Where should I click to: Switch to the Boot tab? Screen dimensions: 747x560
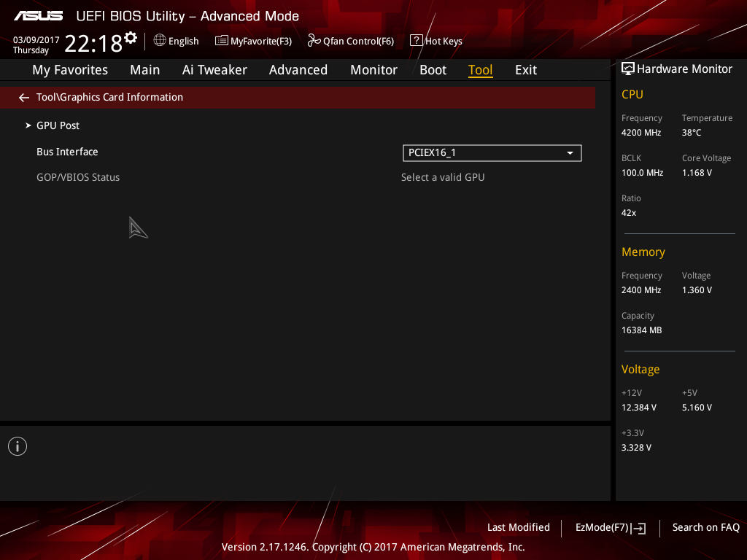(433, 70)
